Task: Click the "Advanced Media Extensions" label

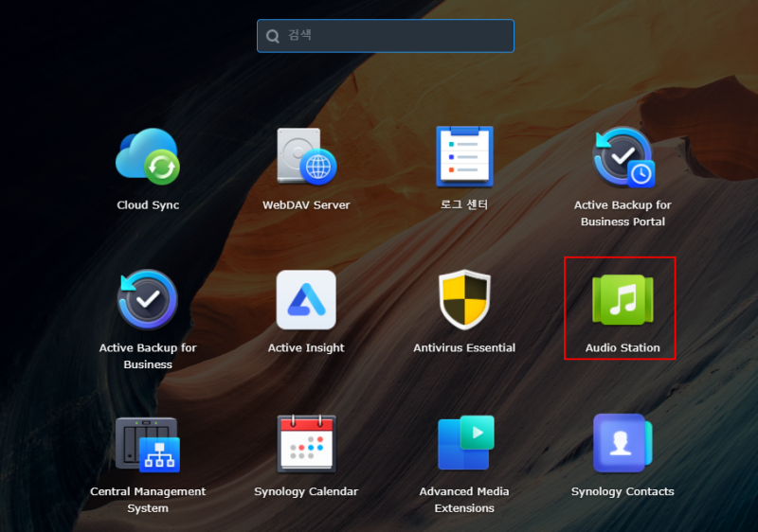Action: pos(464,500)
